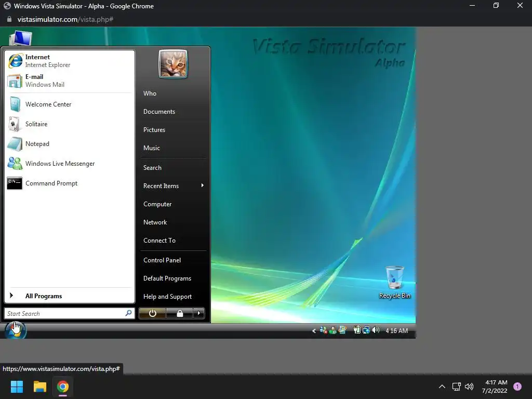This screenshot has width=532, height=399.
Task: Open Computer from the Start menu
Action: (x=173, y=204)
